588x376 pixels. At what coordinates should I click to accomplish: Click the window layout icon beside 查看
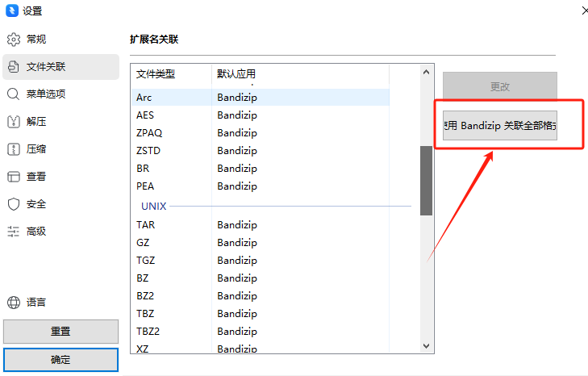tap(14, 177)
